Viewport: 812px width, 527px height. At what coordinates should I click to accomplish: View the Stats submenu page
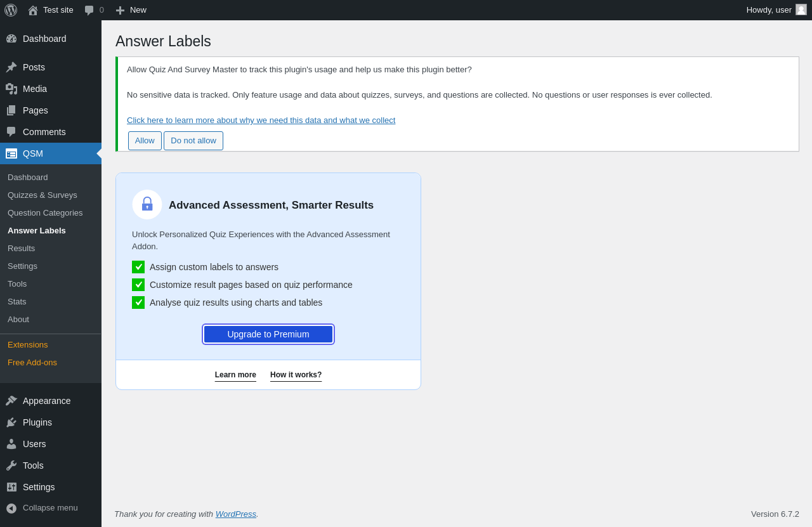click(x=51, y=302)
